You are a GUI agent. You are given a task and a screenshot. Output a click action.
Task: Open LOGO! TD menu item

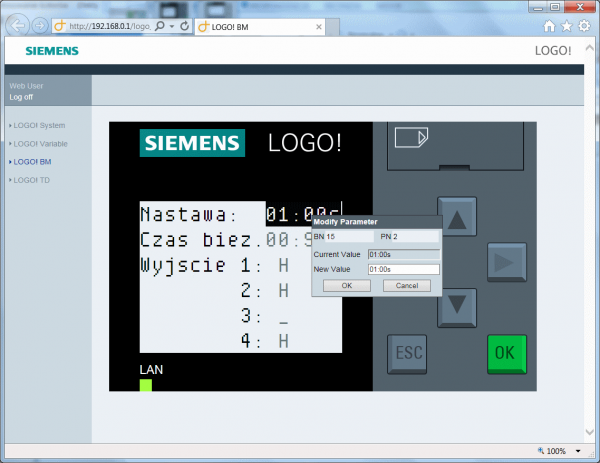[x=31, y=180]
